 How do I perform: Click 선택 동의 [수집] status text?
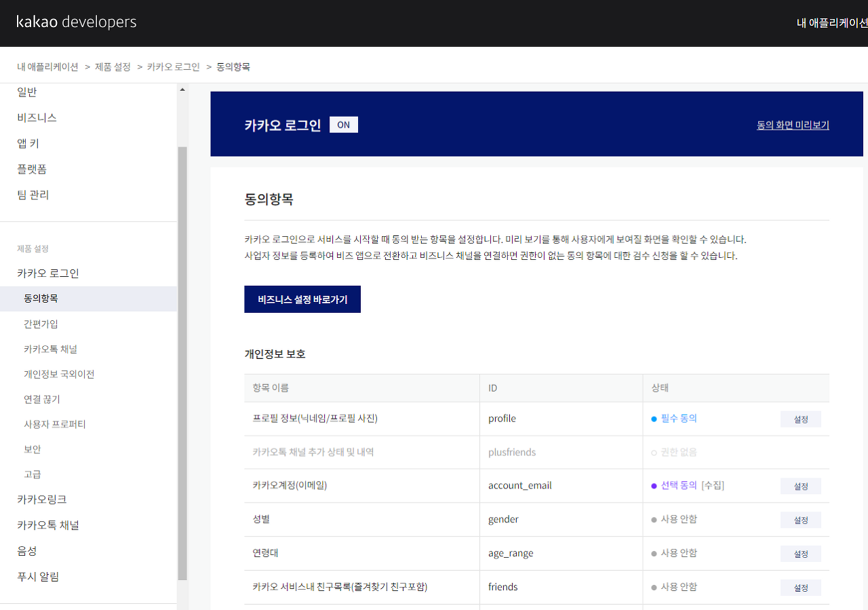click(x=692, y=486)
